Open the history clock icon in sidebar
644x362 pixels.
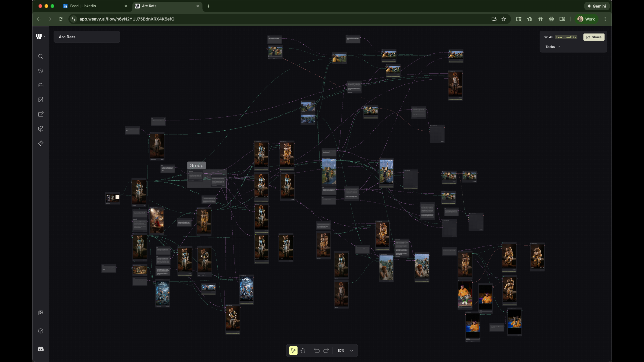[x=40, y=71]
